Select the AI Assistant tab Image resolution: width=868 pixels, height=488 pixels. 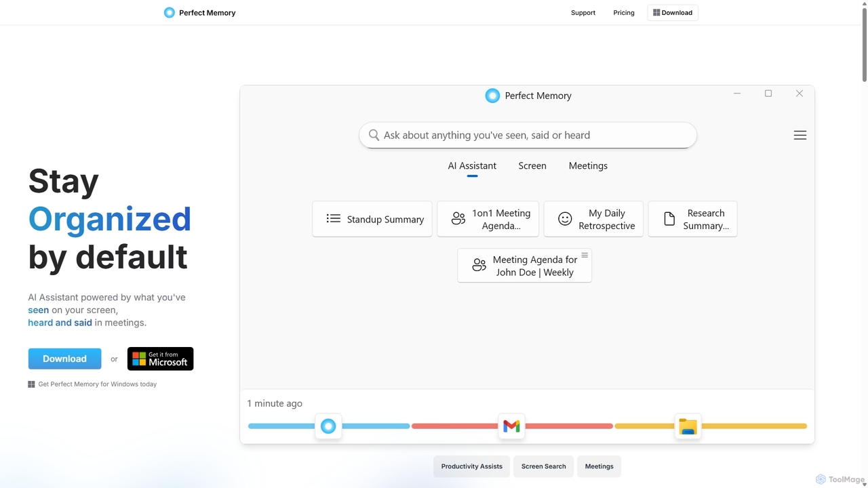[472, 166]
